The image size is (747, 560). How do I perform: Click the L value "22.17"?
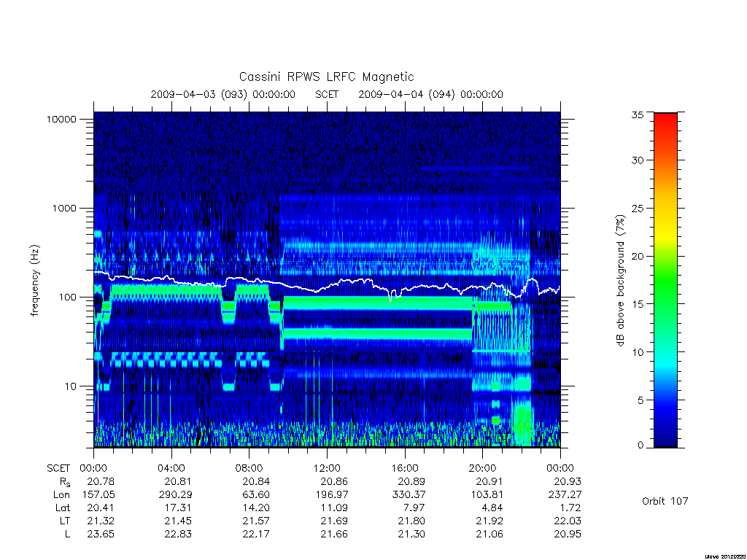click(x=256, y=534)
